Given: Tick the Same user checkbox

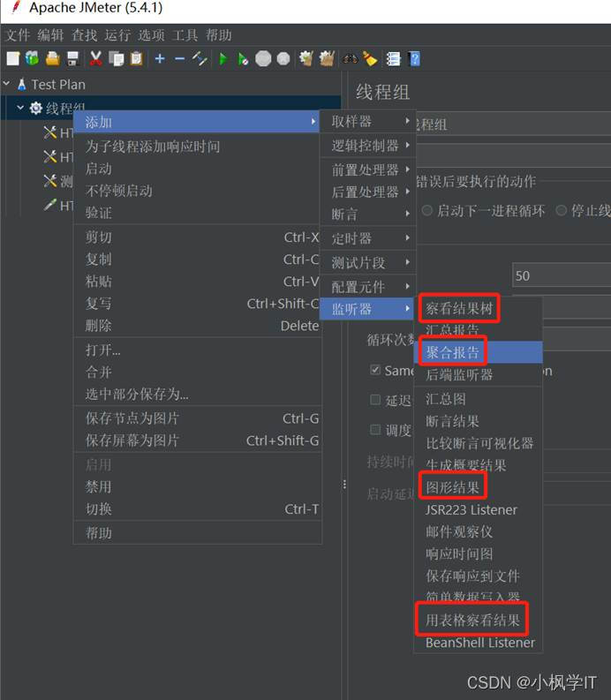Looking at the screenshot, I should [x=375, y=370].
